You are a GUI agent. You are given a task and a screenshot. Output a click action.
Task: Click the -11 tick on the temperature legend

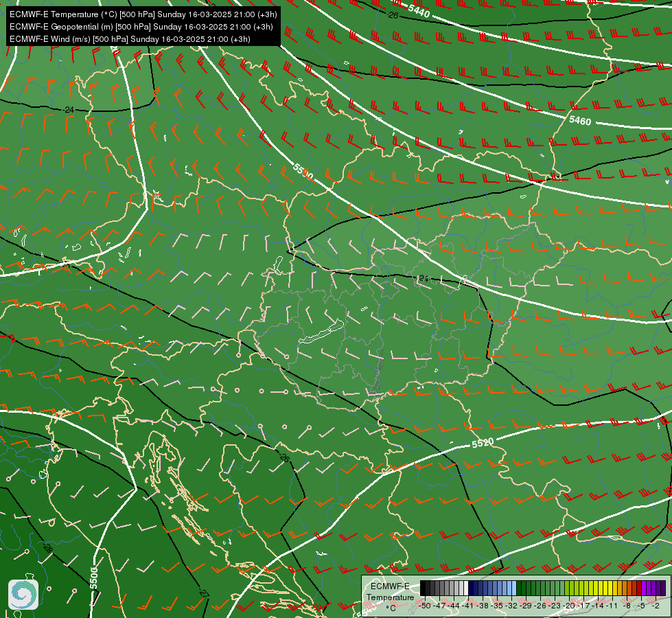613,606
